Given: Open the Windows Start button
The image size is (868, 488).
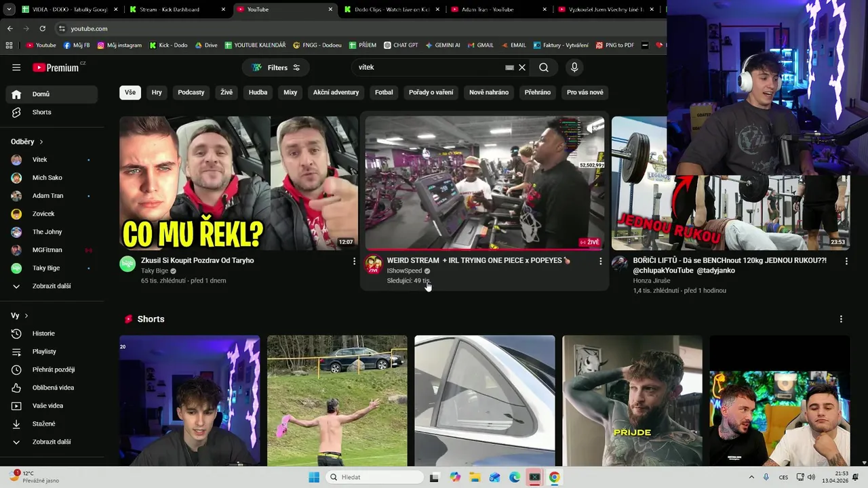Looking at the screenshot, I should 314,477.
